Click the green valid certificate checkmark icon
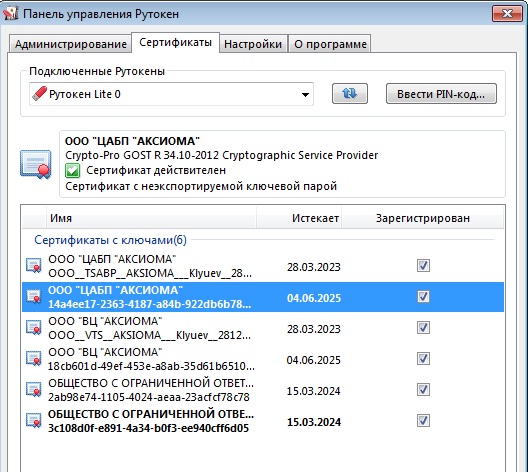The width and height of the screenshot is (528, 472). 72,170
